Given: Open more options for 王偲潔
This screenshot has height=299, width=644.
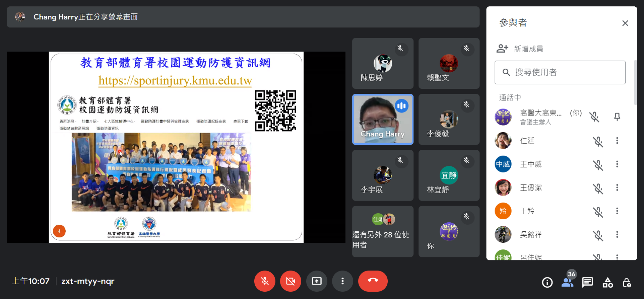Looking at the screenshot, I should coord(617,188).
